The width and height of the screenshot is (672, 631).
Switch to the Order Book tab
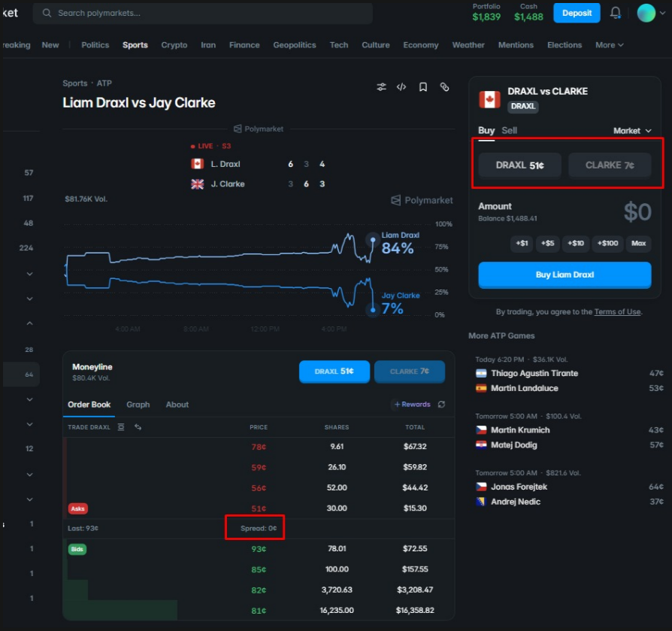pyautogui.click(x=89, y=405)
